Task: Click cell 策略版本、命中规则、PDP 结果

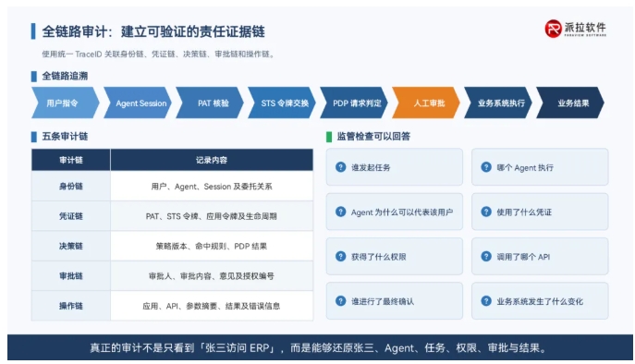Action: click(x=212, y=246)
